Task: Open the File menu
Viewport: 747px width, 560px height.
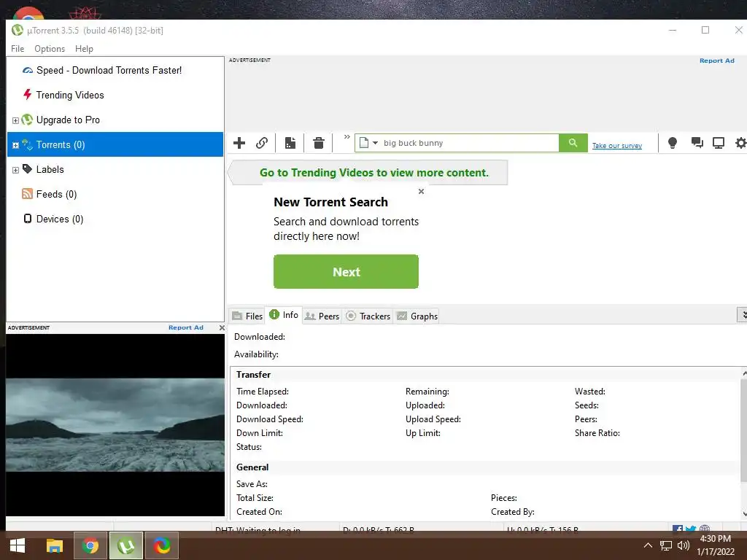Action: pyautogui.click(x=18, y=49)
